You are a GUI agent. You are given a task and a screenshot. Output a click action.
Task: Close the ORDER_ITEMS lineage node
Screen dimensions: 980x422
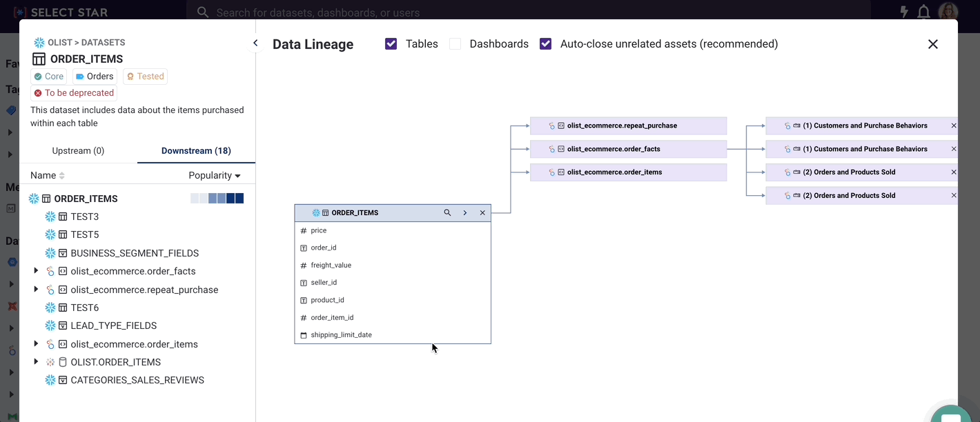(482, 213)
